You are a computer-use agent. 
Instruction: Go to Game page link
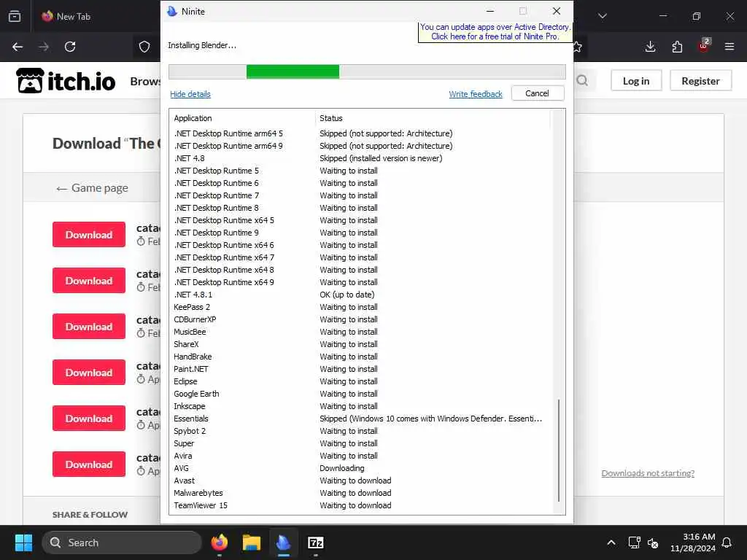tap(92, 188)
